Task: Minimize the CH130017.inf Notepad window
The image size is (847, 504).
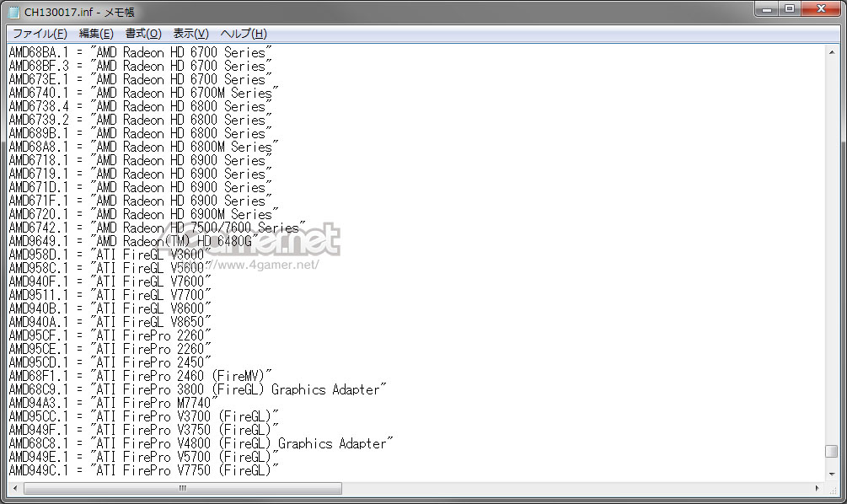Action: coord(766,9)
